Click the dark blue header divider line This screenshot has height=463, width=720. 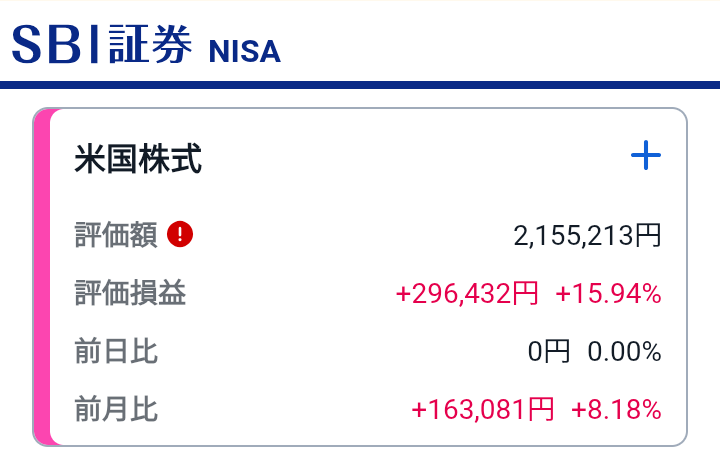pos(360,85)
